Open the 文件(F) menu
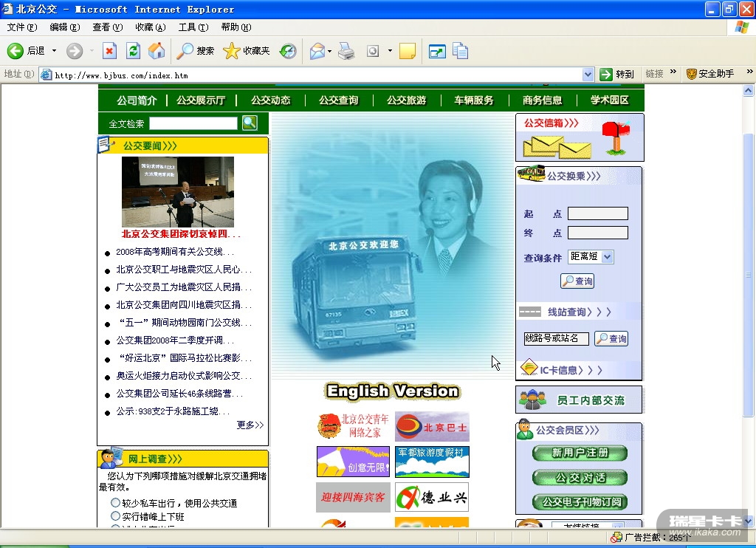 [22, 27]
